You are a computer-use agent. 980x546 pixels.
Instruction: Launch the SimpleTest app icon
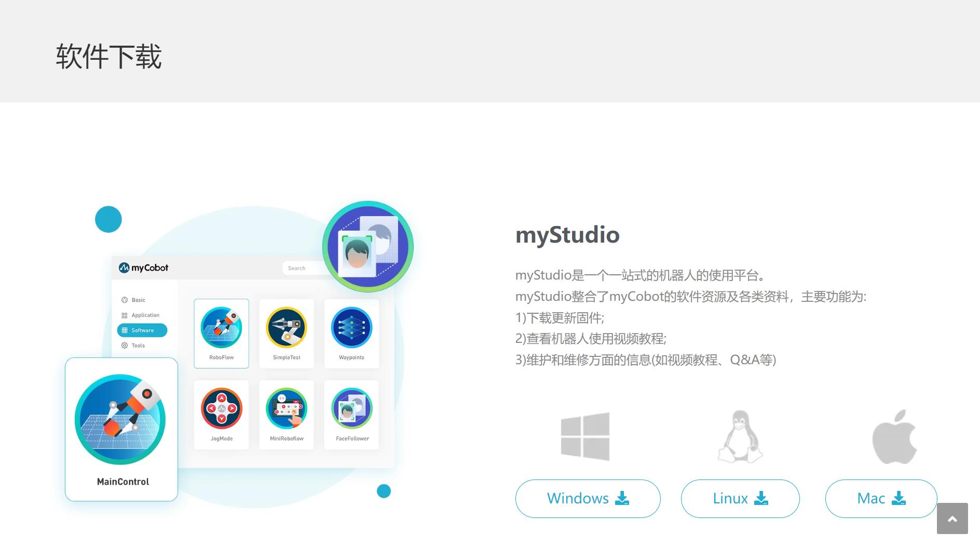[286, 327]
